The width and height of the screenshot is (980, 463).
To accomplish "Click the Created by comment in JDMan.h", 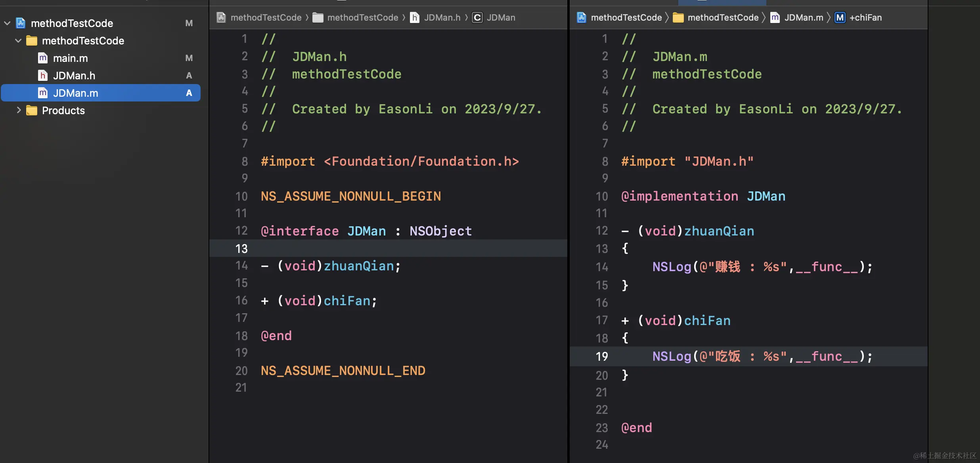I will (x=402, y=109).
